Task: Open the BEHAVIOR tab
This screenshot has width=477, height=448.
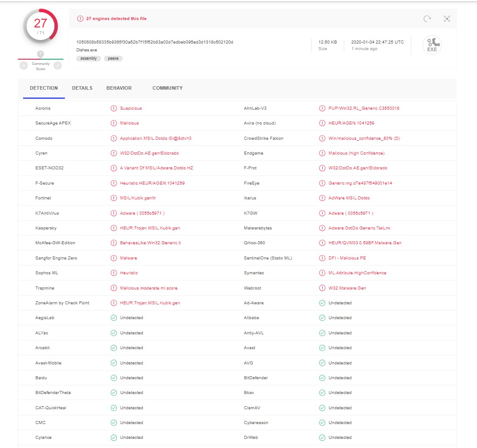Action: point(119,88)
